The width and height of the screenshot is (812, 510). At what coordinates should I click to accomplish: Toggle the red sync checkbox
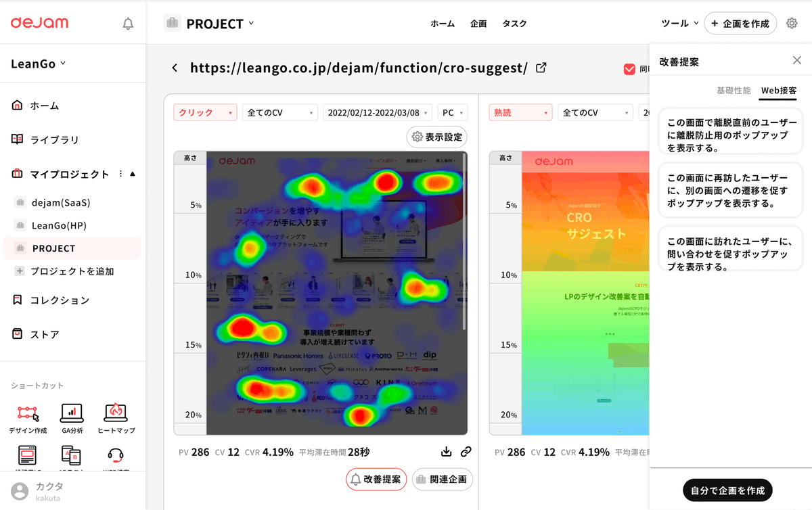click(629, 68)
